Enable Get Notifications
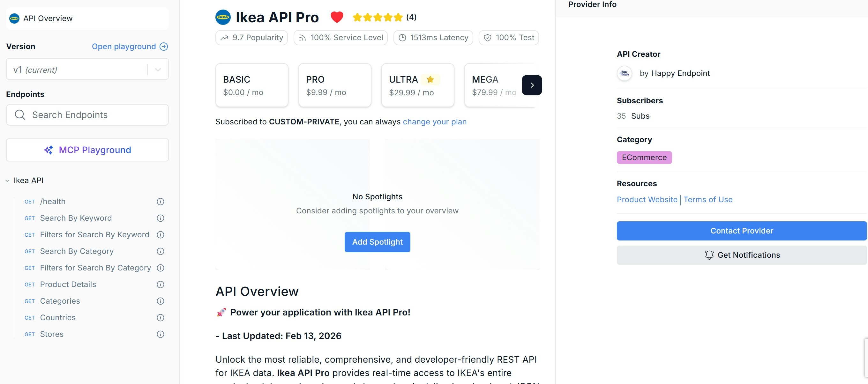The height and width of the screenshot is (384, 868). [x=741, y=255]
